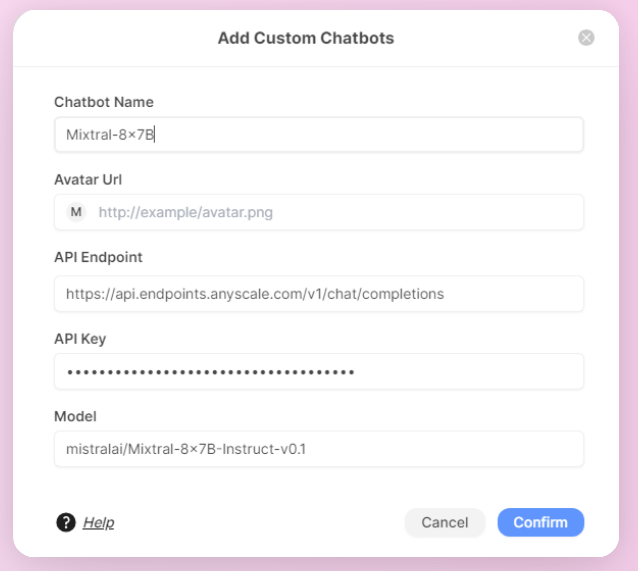Image resolution: width=638 pixels, height=571 pixels.
Task: Confirm the custom chatbot settings
Action: coord(540,522)
